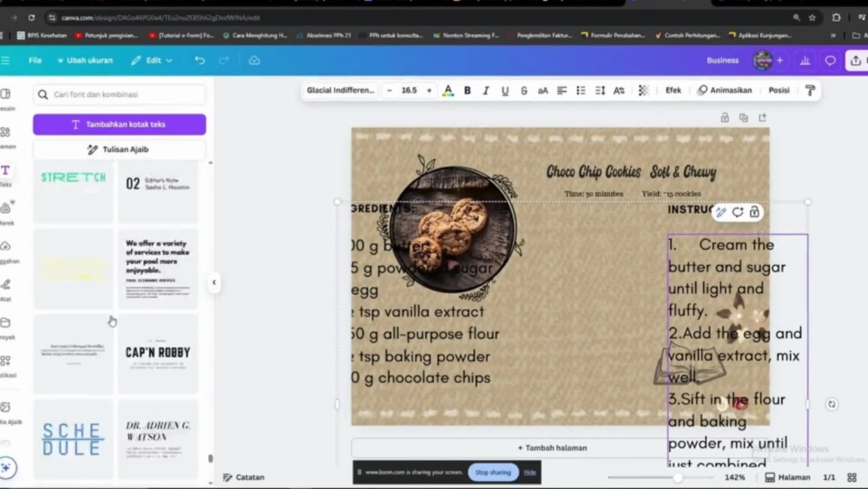The width and height of the screenshot is (868, 489).
Task: Open transparency checkerboard control
Action: click(x=643, y=90)
